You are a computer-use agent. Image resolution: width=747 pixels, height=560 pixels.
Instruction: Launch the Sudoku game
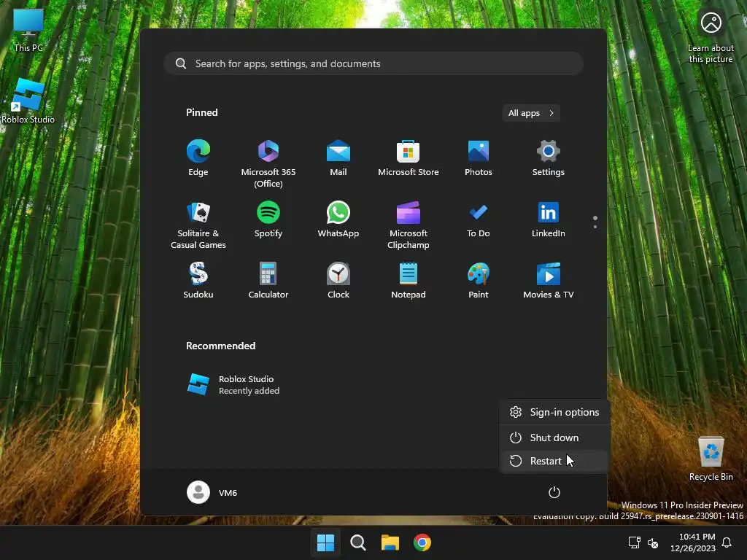pyautogui.click(x=198, y=281)
